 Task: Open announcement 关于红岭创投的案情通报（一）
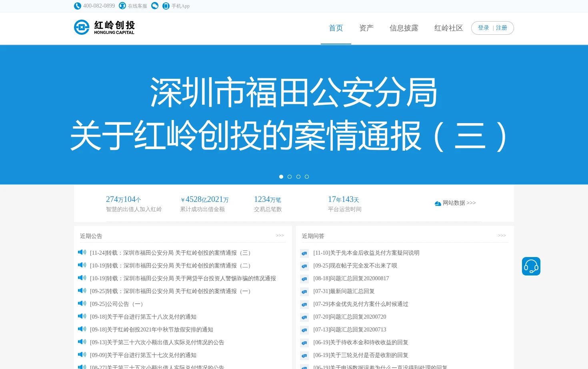(x=172, y=291)
